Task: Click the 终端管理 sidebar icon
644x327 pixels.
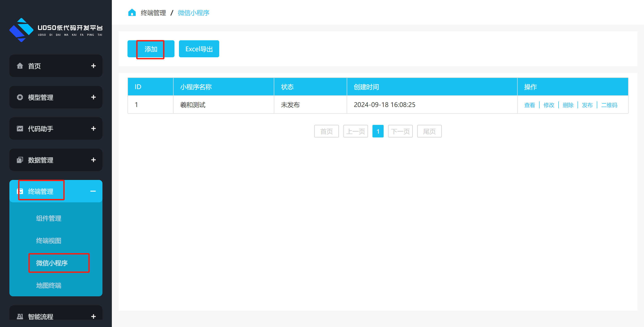Action: pos(20,191)
